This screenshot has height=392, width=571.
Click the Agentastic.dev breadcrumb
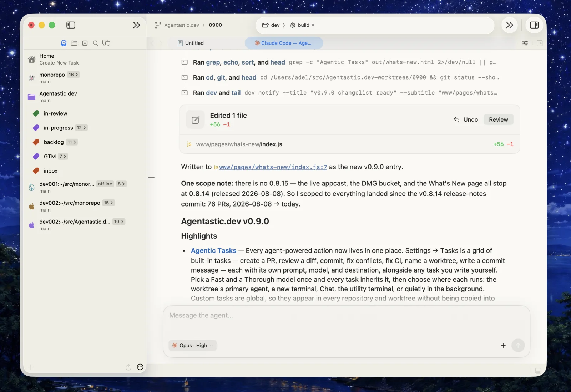(182, 25)
